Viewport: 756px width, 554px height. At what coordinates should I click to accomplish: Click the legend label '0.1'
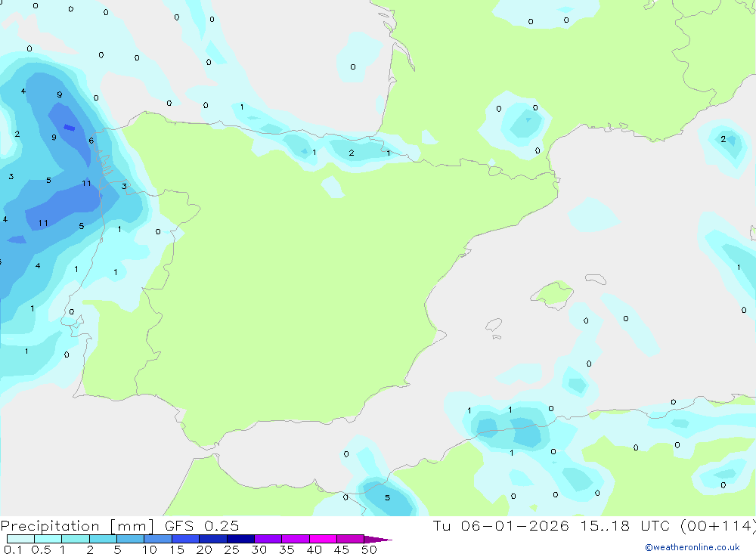point(13,549)
